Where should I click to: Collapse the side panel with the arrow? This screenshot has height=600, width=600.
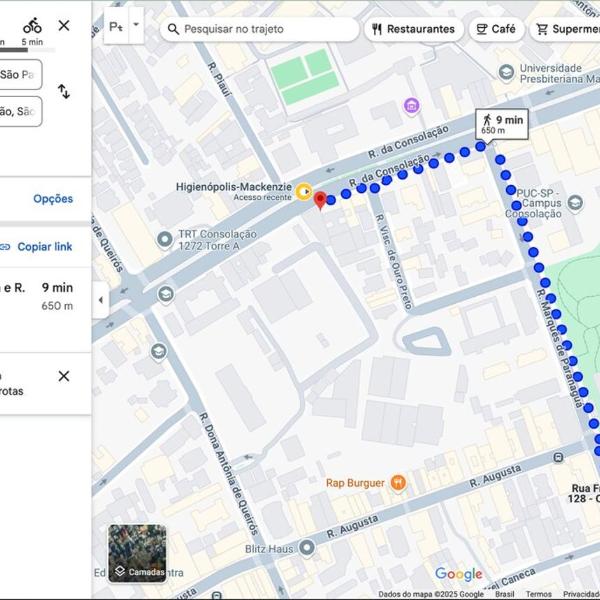(100, 300)
